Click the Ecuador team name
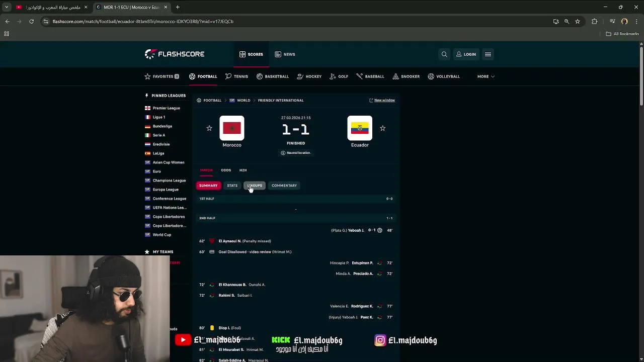 (360, 145)
